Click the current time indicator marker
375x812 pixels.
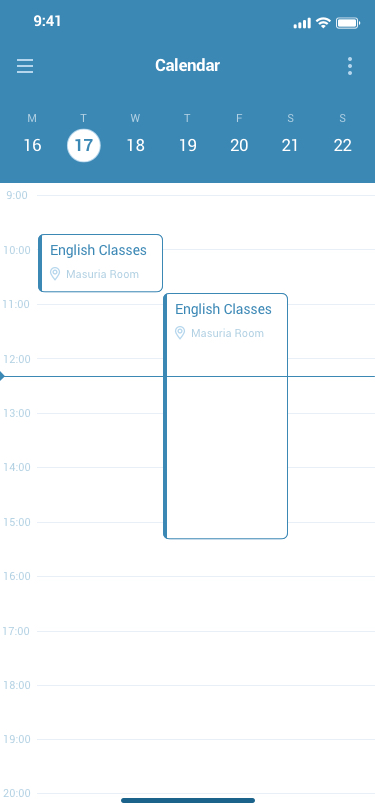2,376
